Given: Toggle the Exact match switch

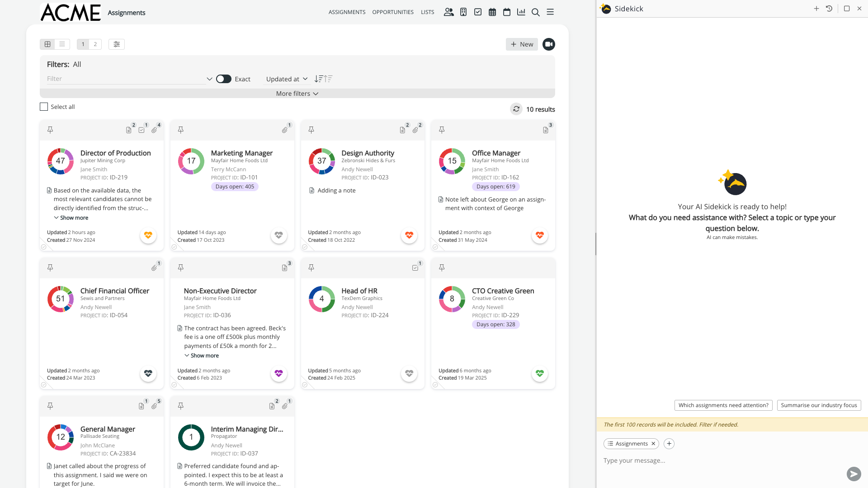Looking at the screenshot, I should (224, 79).
